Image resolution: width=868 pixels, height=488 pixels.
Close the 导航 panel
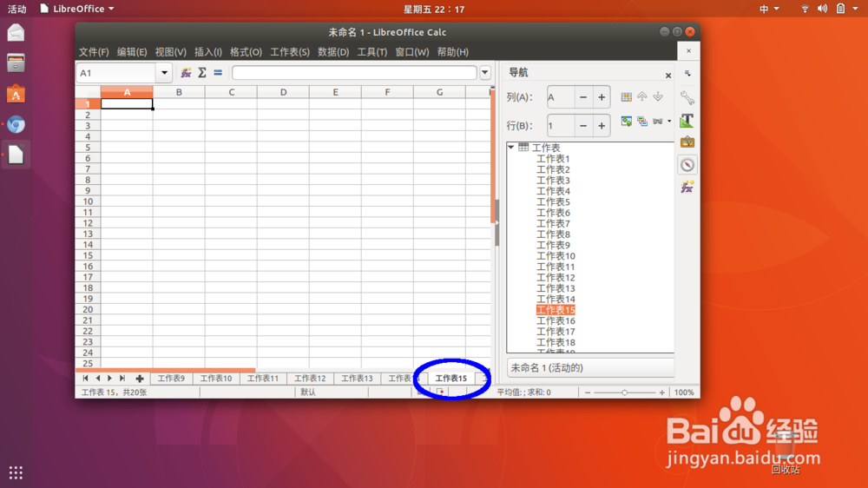pos(668,76)
